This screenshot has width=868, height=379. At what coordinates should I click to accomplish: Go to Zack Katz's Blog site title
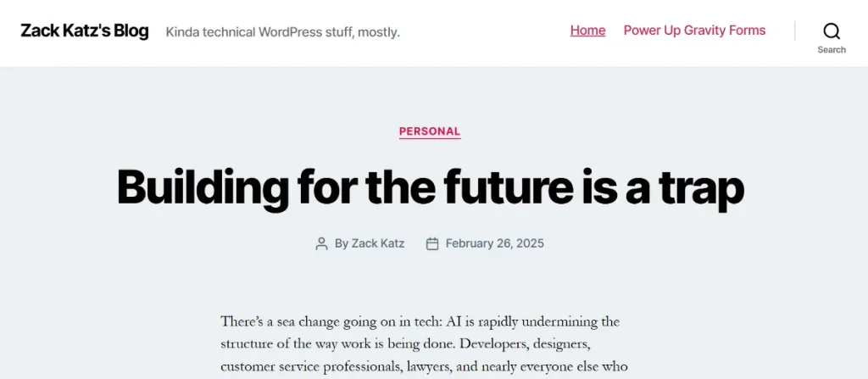[x=85, y=31]
